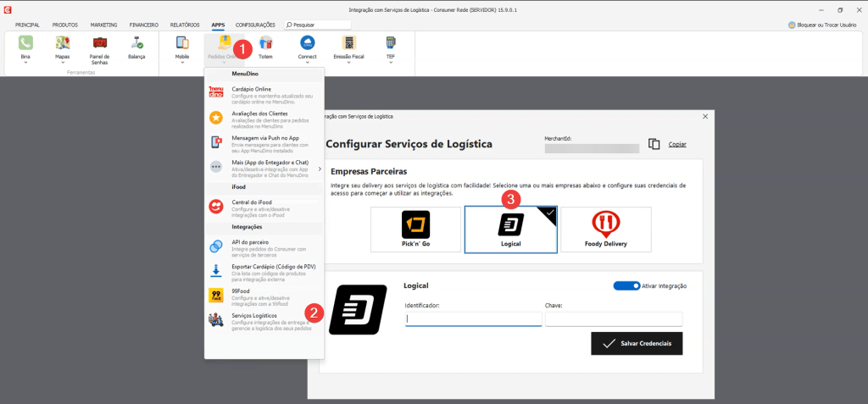Open the Totem app icon

click(x=265, y=42)
